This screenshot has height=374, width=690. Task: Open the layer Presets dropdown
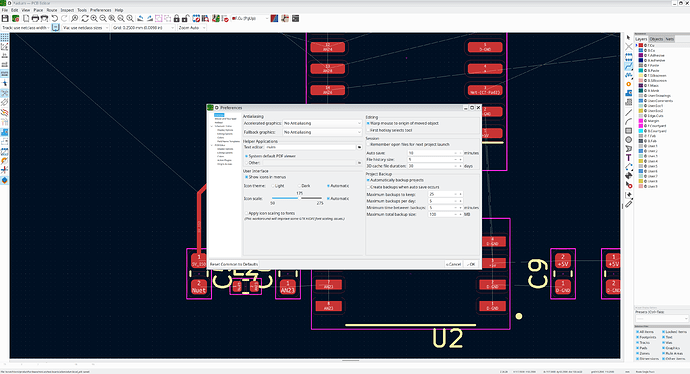(x=661, y=318)
